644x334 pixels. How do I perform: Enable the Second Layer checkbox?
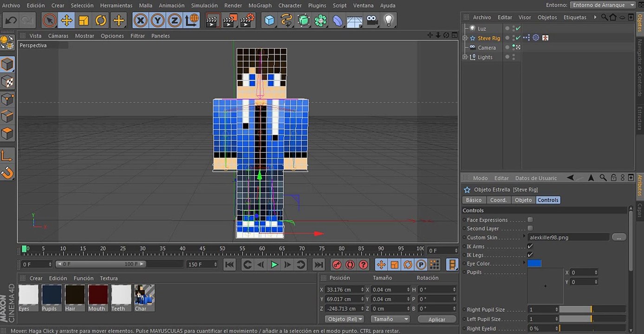[530, 228]
